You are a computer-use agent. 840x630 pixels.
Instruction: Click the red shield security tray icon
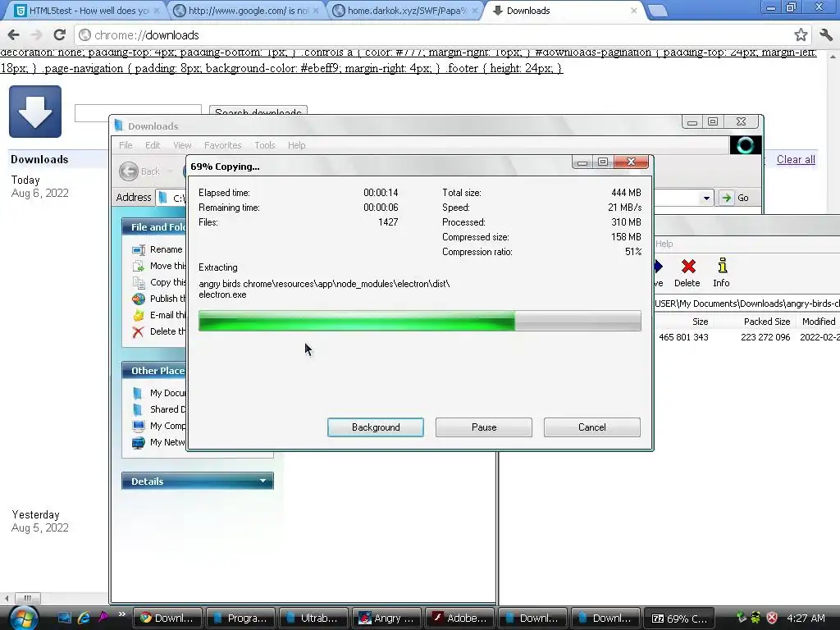pyautogui.click(x=772, y=618)
